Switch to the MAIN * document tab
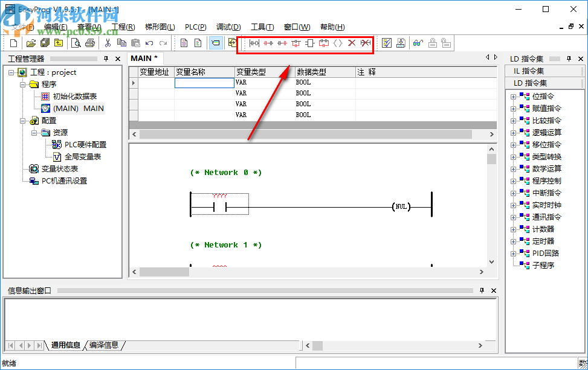This screenshot has width=588, height=370. point(144,59)
